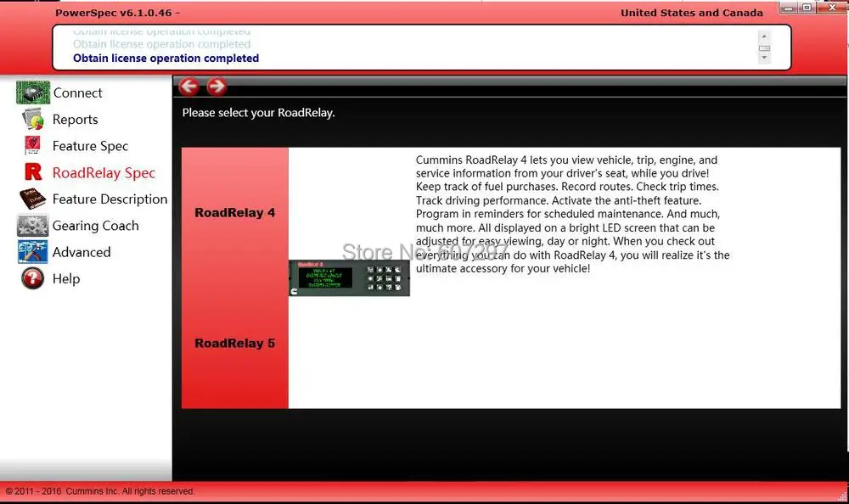Viewport: 849px width, 504px height.
Task: Open the Advanced section
Action: 82,252
